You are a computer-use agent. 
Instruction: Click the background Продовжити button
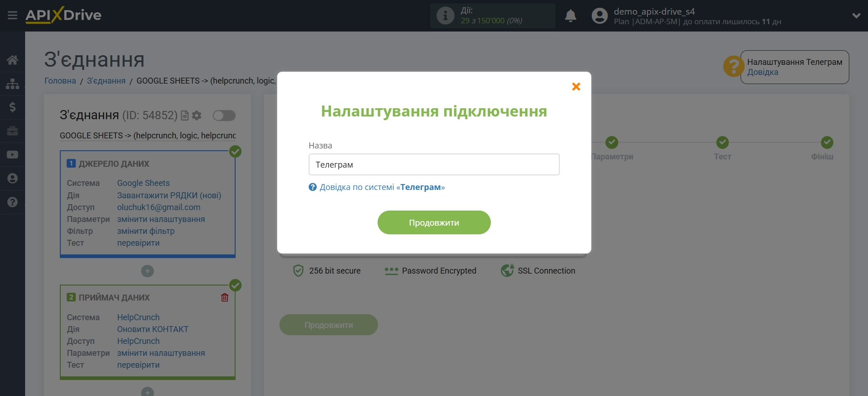(x=329, y=325)
